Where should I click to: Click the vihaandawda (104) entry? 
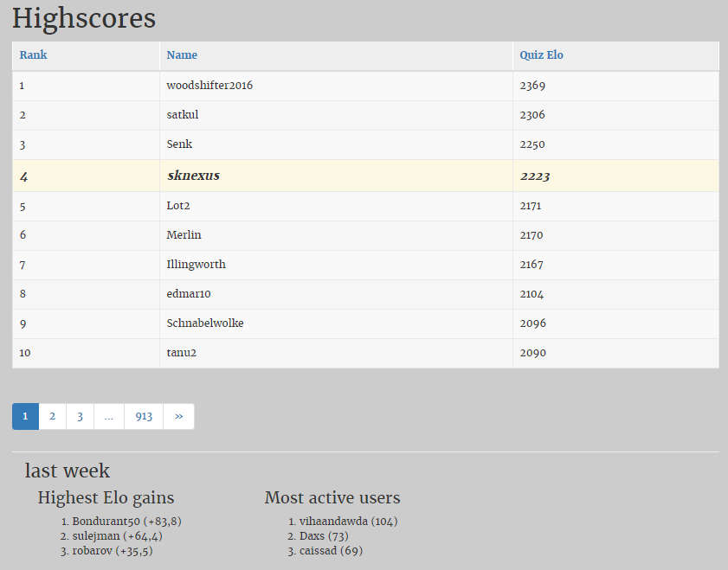349,522
